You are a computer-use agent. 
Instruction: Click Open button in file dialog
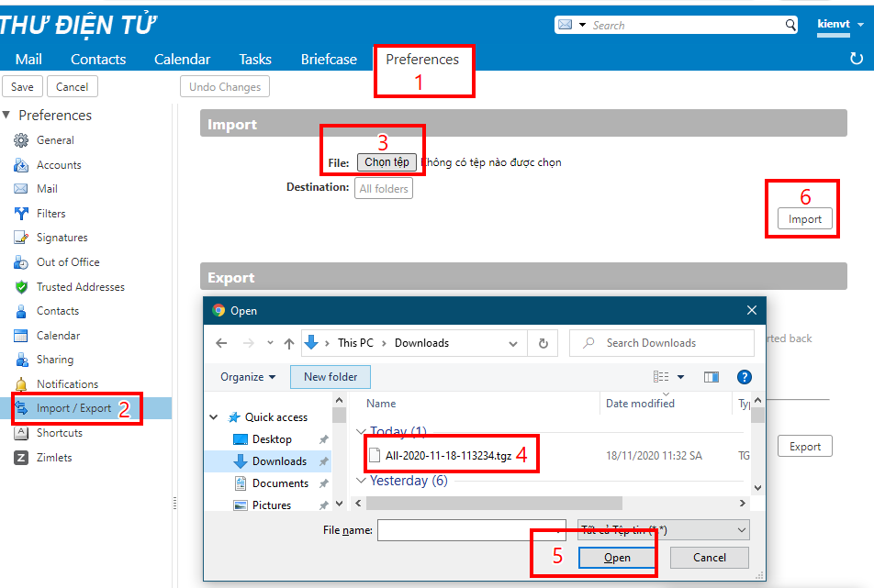coord(618,558)
